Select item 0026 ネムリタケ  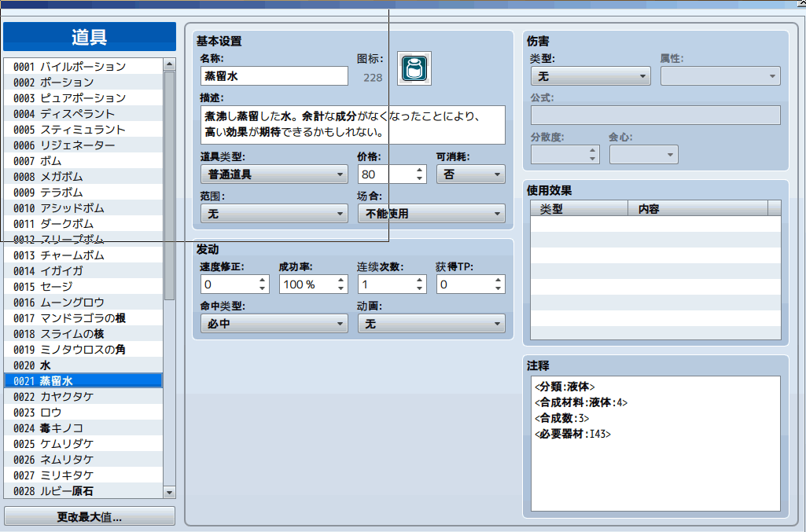(83, 460)
